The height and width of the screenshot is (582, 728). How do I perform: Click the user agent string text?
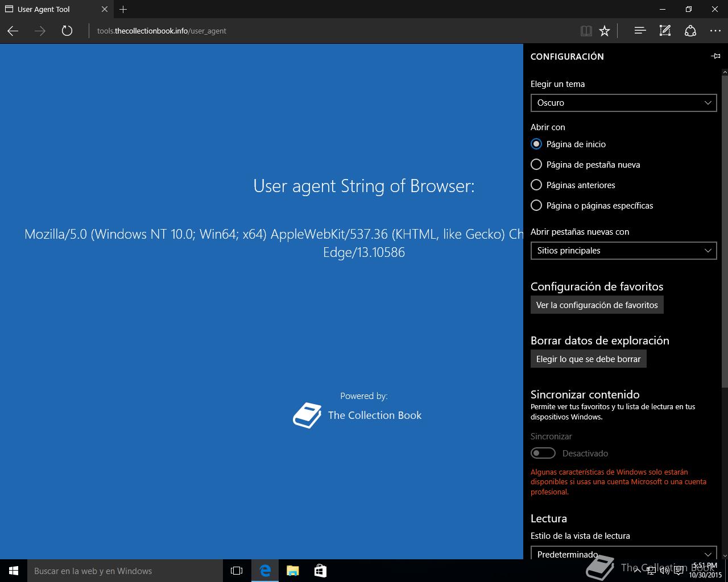274,243
